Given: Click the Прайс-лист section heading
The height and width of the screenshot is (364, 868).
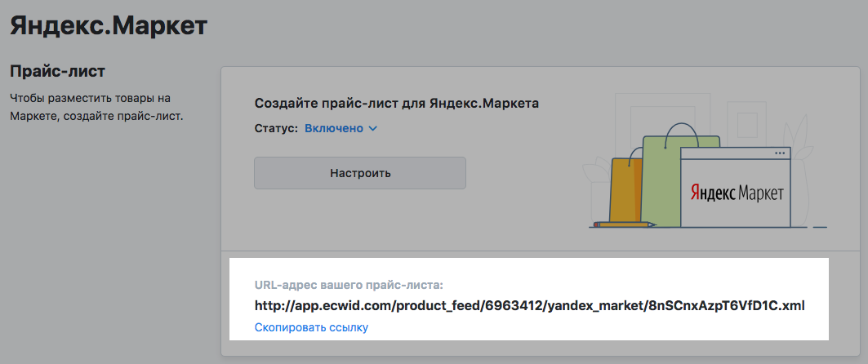Looking at the screenshot, I should (x=58, y=71).
